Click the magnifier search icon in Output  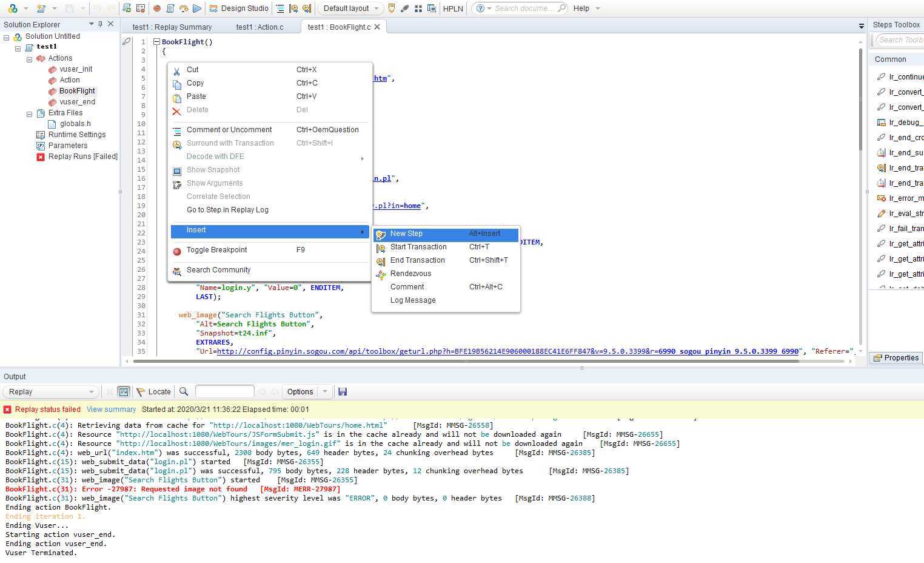pos(184,392)
